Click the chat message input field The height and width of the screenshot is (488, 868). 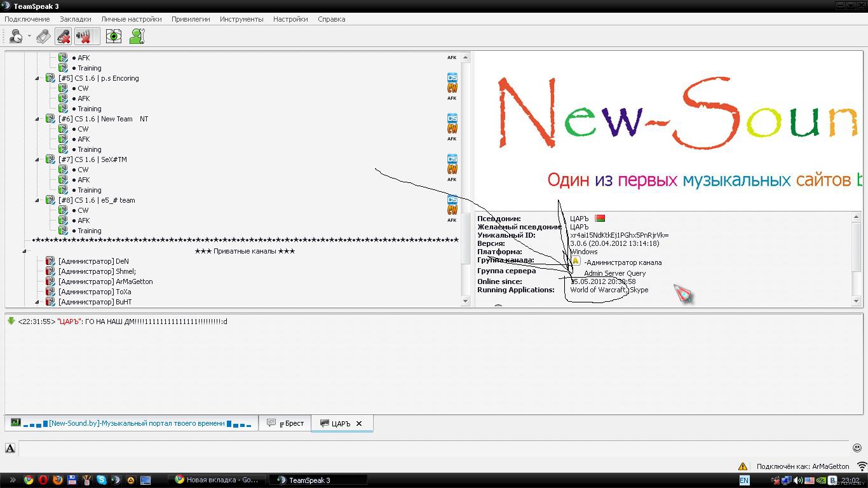point(432,448)
